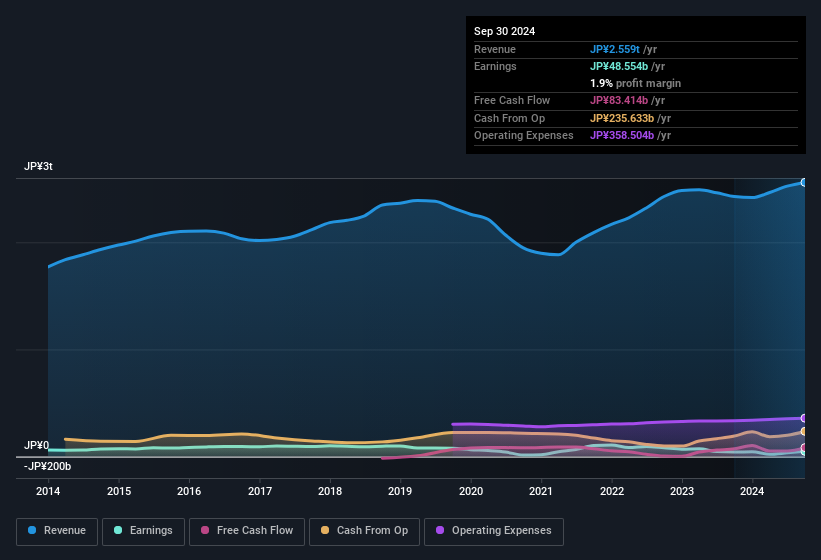This screenshot has height=560, width=821.
Task: Click the JP¥83.414b free cash flow value
Action: 619,100
